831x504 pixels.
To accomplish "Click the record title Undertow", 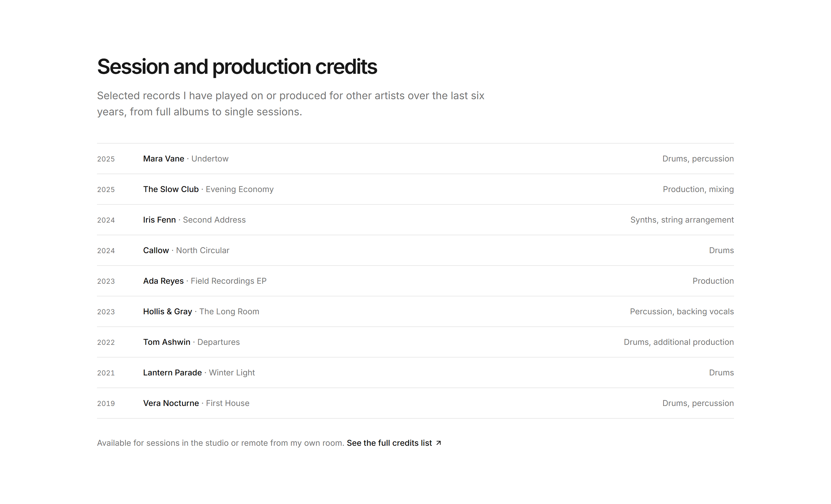I will (210, 159).
